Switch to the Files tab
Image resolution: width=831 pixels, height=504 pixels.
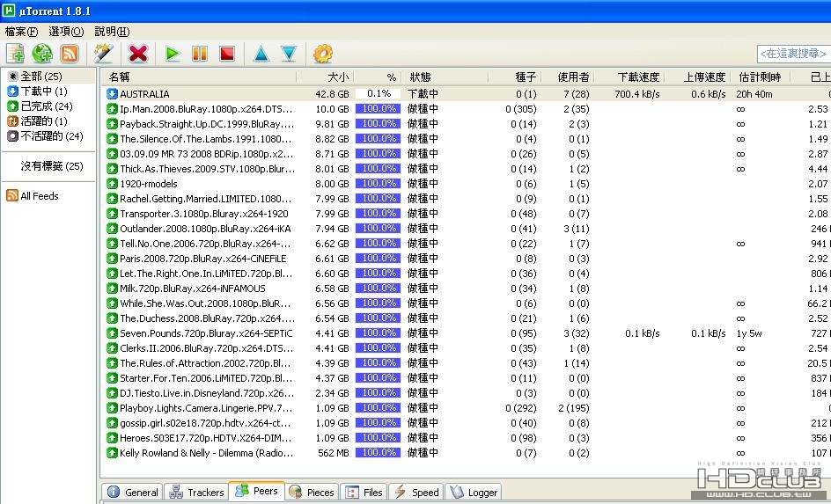(364, 493)
